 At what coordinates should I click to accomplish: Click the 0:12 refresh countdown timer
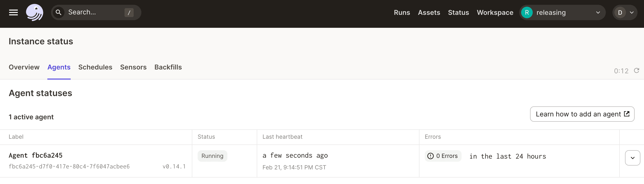[x=621, y=71]
